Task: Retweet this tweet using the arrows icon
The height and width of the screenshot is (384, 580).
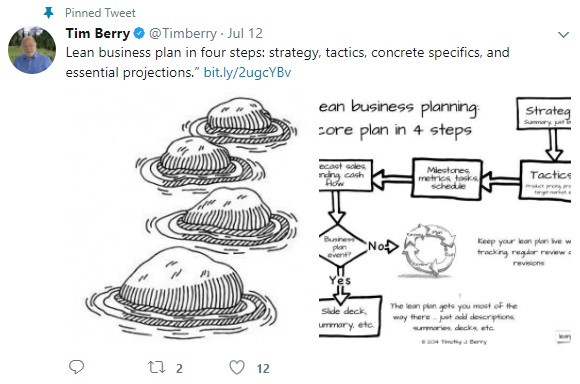Action: [156, 367]
